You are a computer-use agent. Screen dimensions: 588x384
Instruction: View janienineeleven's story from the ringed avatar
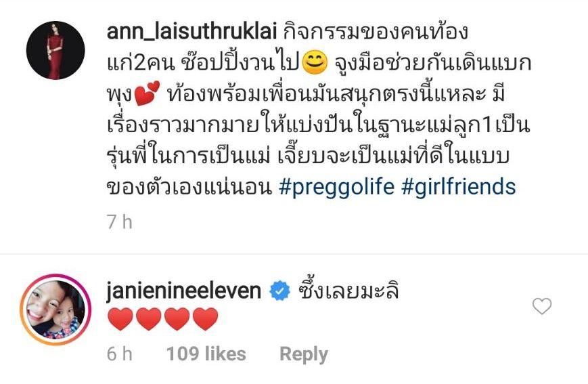tap(55, 310)
